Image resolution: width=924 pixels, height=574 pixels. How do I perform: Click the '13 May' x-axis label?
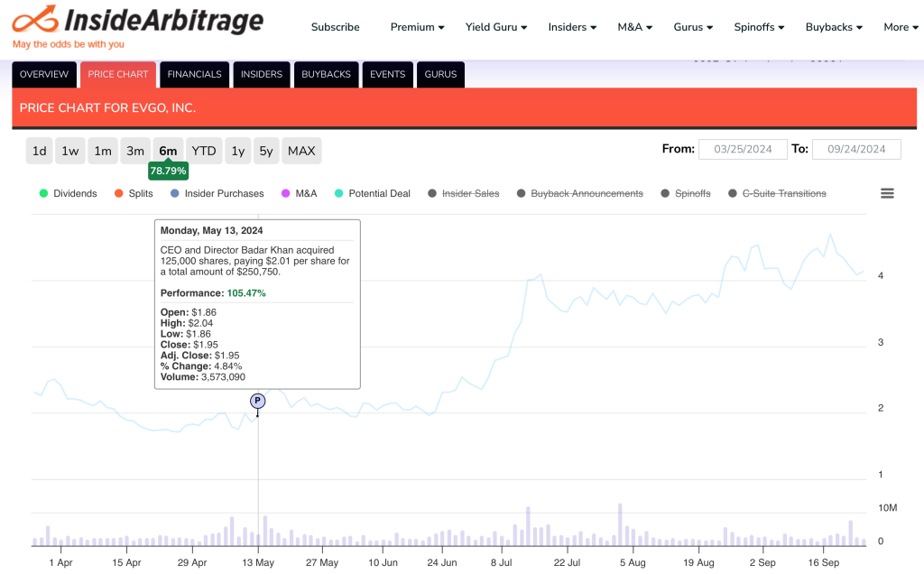[x=258, y=563]
